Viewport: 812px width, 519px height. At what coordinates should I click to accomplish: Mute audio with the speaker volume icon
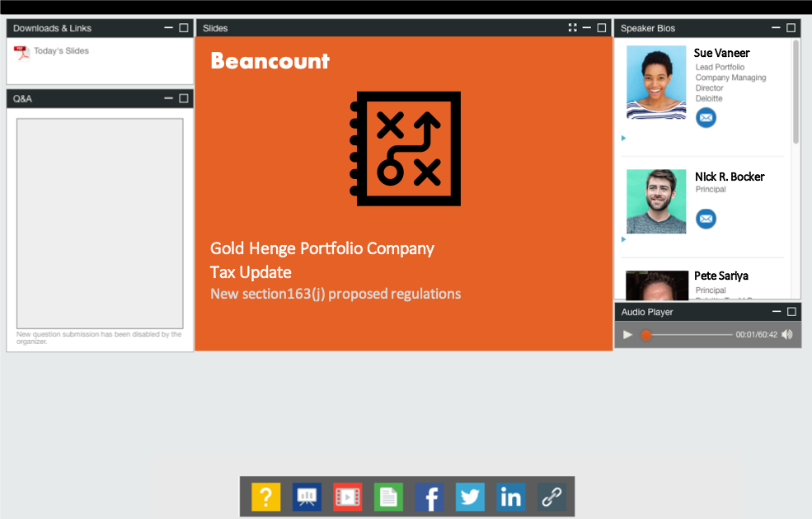[x=787, y=334]
